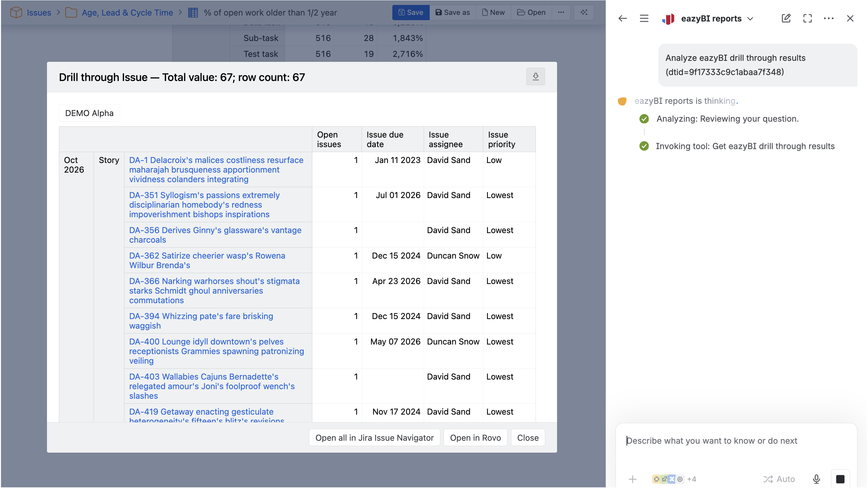
Task: Click the Issue due date column header
Action: [x=392, y=139]
